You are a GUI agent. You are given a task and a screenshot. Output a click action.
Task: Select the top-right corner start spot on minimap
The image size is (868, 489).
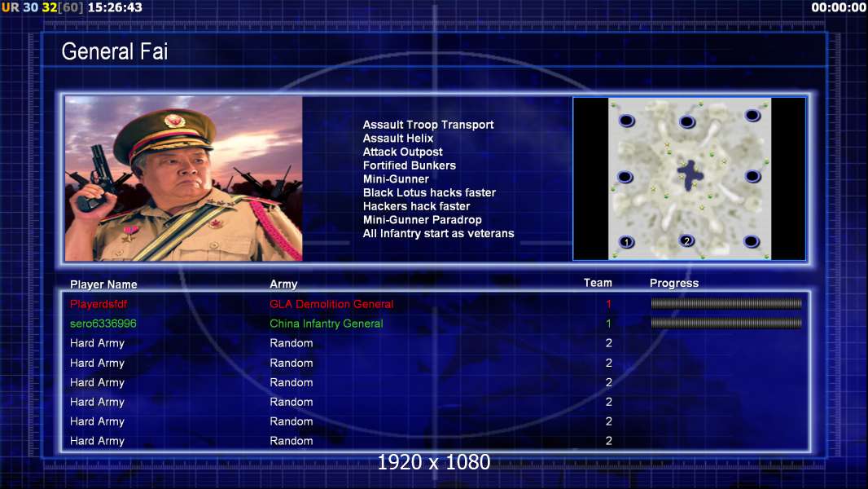(x=752, y=115)
